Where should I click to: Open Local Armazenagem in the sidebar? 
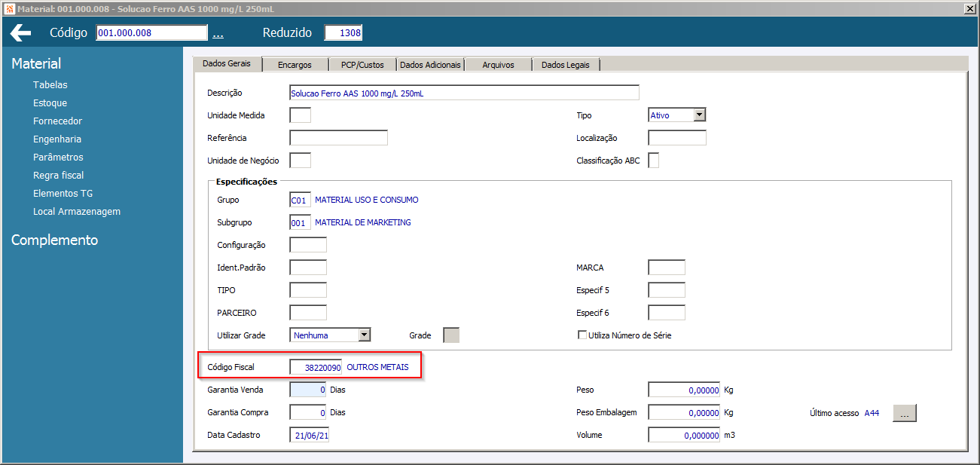(x=77, y=212)
